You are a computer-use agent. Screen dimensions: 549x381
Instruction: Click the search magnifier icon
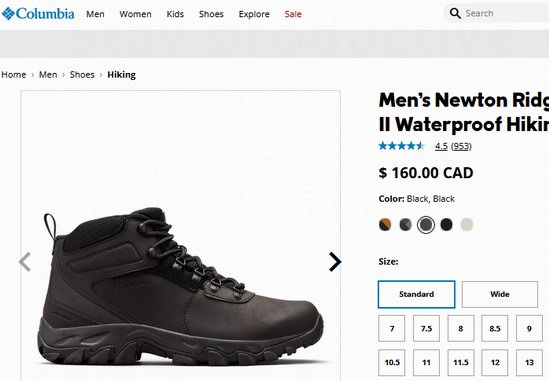pos(455,14)
